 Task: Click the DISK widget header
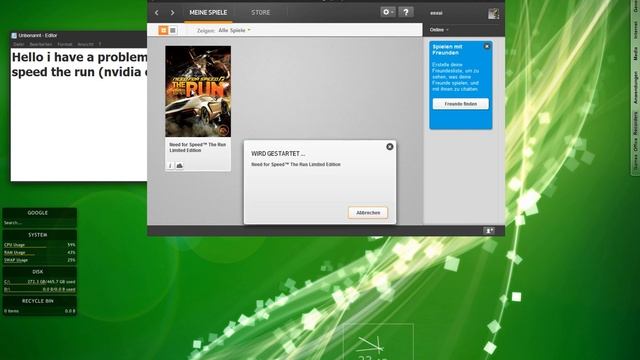(38, 271)
